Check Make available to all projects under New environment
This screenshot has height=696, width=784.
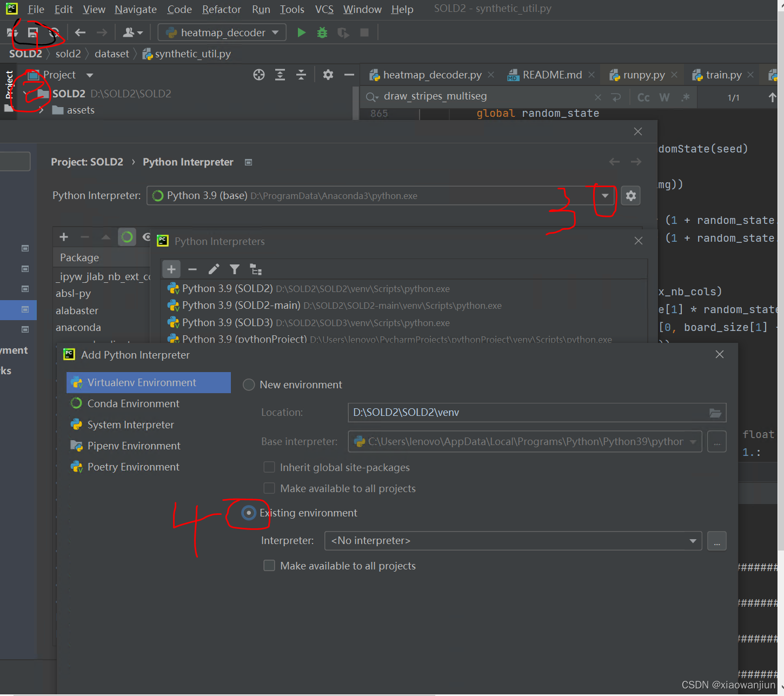[x=269, y=488]
